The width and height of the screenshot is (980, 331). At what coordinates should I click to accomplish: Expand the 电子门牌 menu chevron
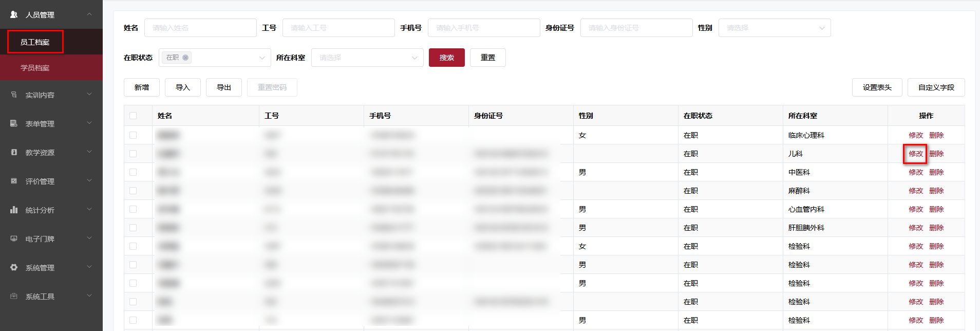click(89, 238)
